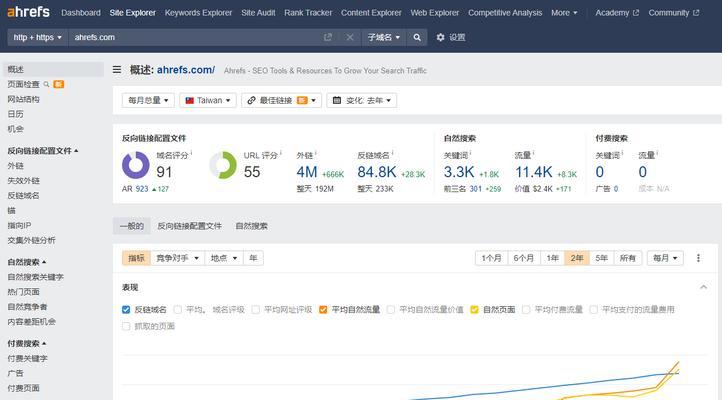The height and width of the screenshot is (400, 722).
Task: Switch to the 反向链接配置文件 tab
Action: 189,226
